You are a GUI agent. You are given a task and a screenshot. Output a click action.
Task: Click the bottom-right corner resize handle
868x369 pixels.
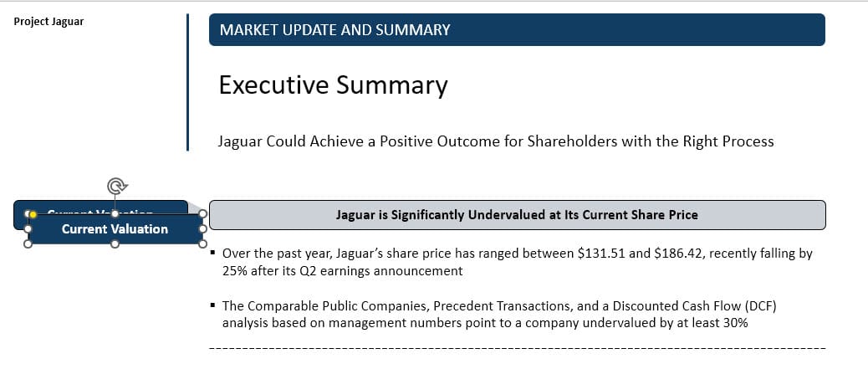[202, 244]
